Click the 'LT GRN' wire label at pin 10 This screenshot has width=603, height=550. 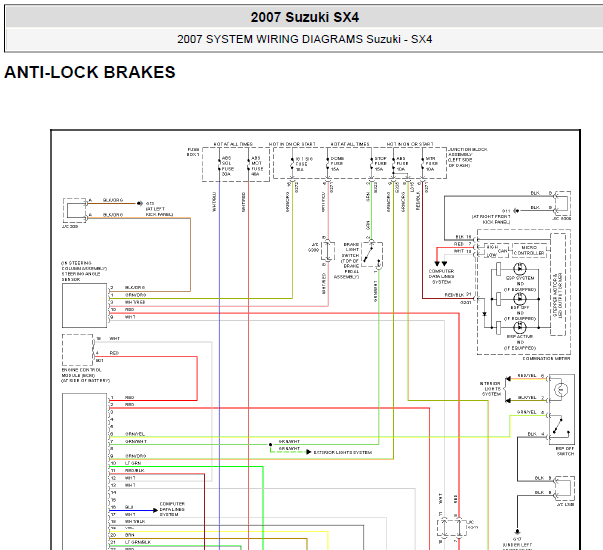pyautogui.click(x=133, y=463)
